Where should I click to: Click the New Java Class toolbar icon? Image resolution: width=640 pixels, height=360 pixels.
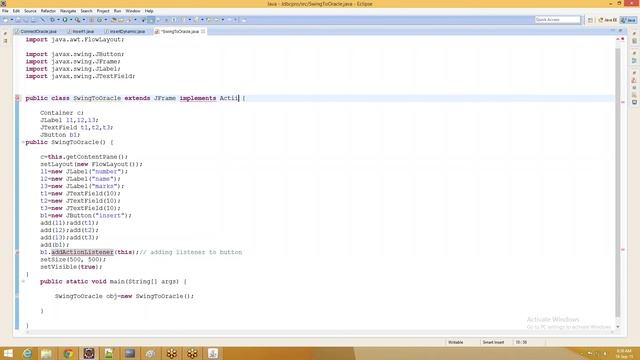pyautogui.click(x=100, y=20)
